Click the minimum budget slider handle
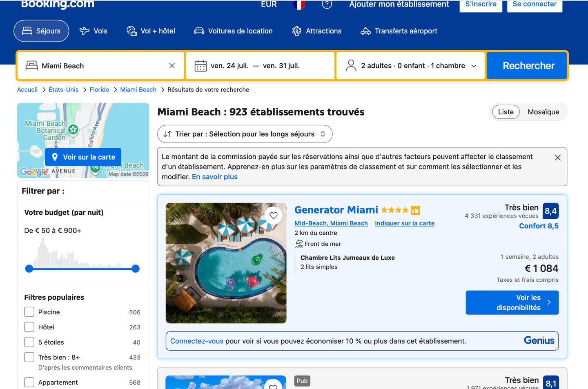Image resolution: width=588 pixels, height=389 pixels. (29, 269)
